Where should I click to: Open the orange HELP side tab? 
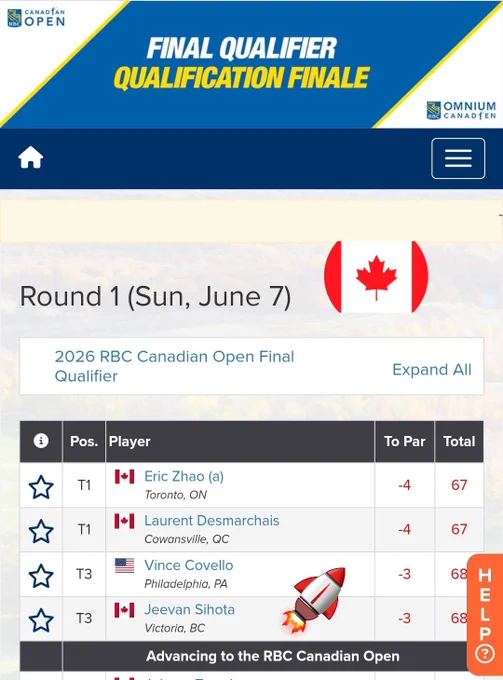click(x=485, y=615)
